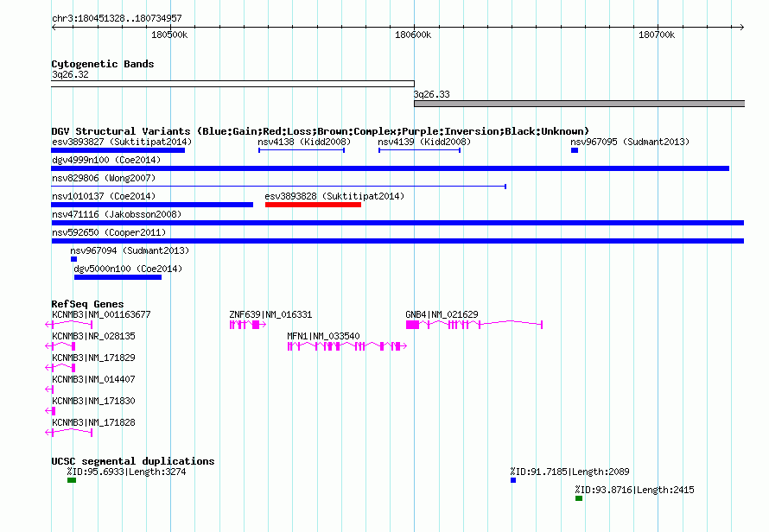Click the KCNMB3|NM_014407 label
Viewport: 769px width, 532px height.
(93, 379)
